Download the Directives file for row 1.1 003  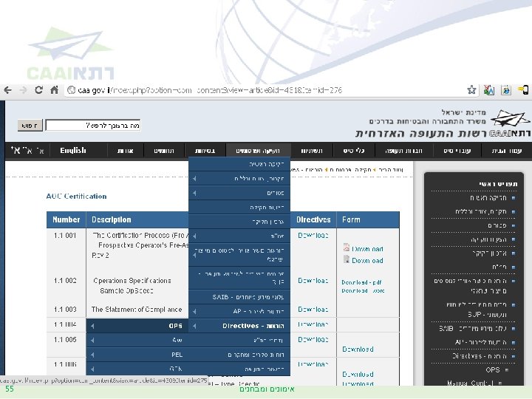click(313, 310)
